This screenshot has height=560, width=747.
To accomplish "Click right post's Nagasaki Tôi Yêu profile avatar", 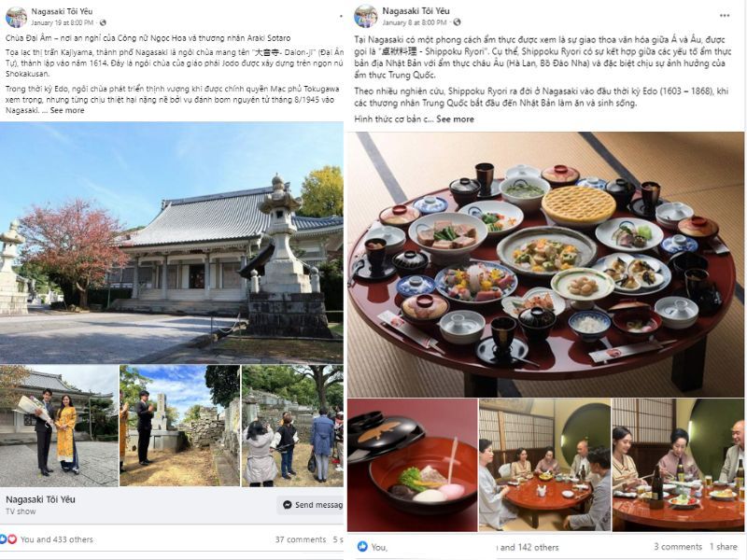I will [x=365, y=17].
